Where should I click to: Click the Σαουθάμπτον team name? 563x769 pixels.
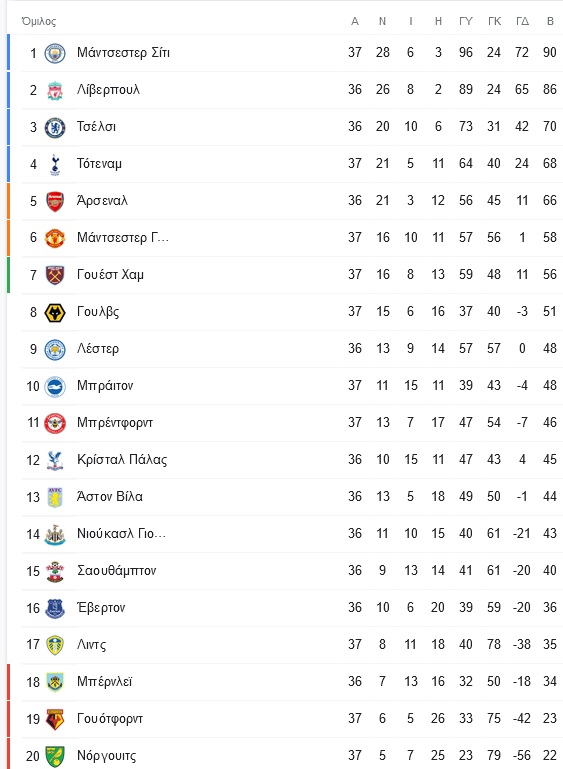click(116, 570)
